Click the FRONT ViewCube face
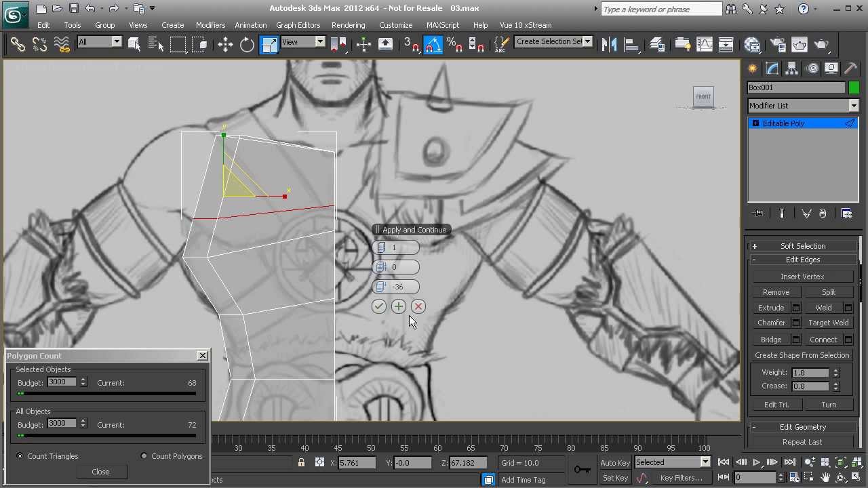The height and width of the screenshot is (488, 868). click(x=703, y=96)
